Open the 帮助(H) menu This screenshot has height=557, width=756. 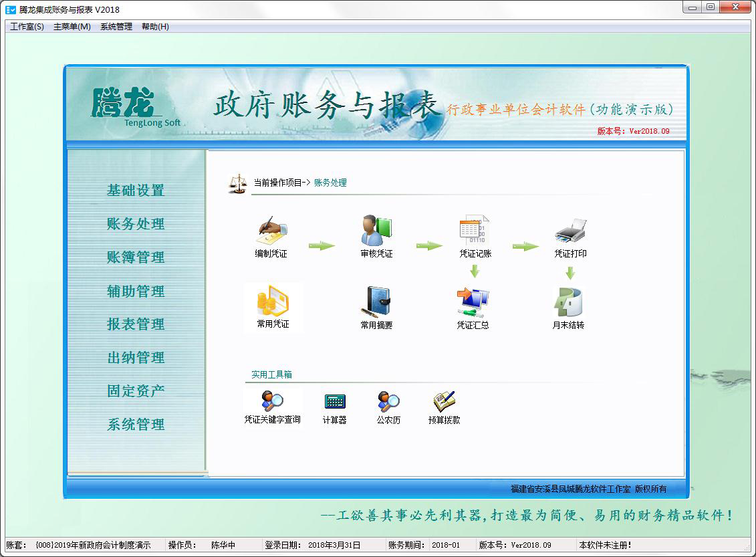[x=155, y=27]
